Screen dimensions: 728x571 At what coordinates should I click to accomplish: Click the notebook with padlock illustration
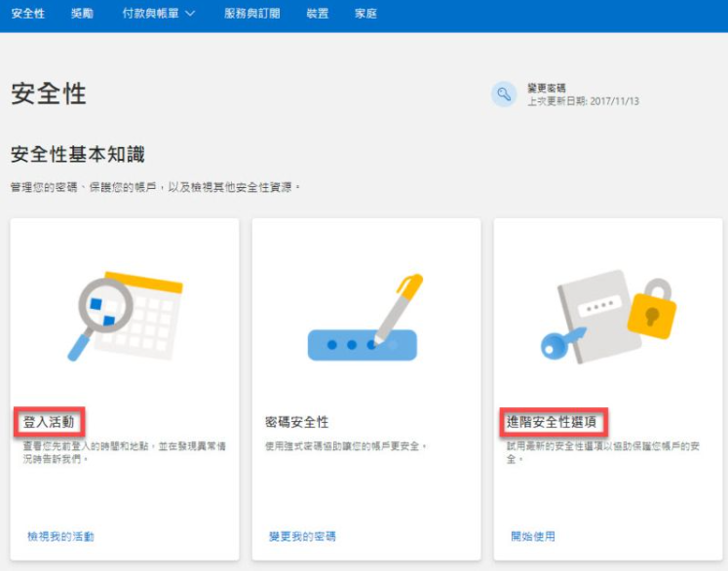click(x=608, y=317)
